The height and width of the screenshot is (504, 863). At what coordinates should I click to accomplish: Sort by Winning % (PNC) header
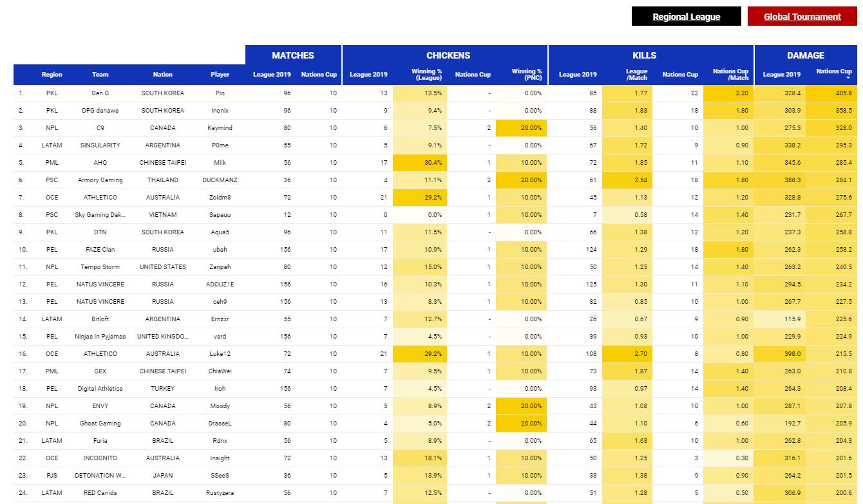point(526,75)
